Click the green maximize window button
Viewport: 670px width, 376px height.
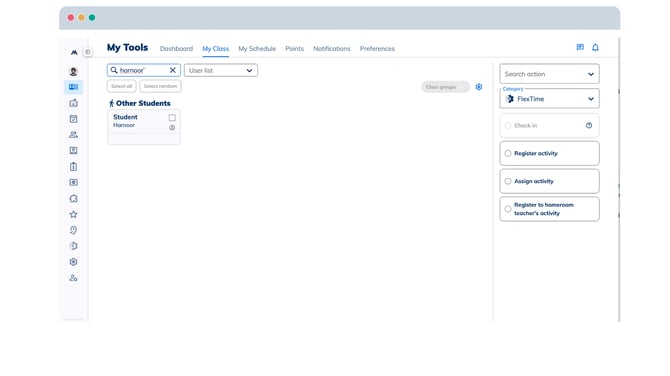tap(92, 18)
